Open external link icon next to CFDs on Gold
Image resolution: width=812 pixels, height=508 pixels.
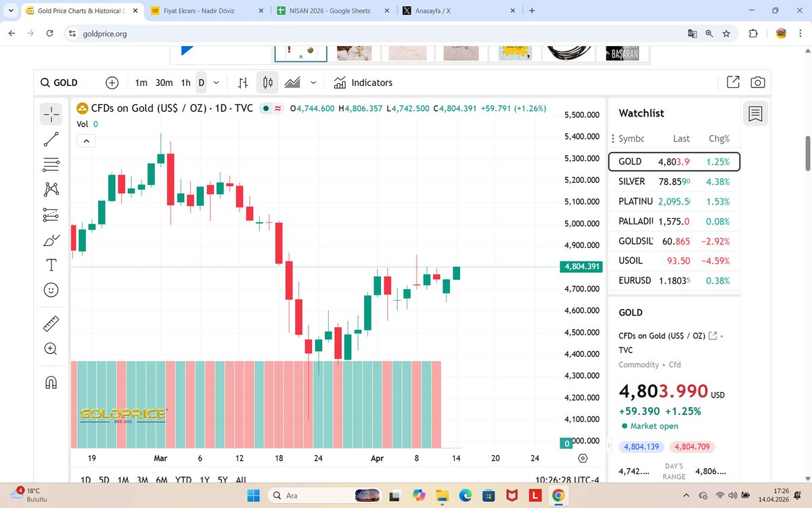click(x=712, y=336)
